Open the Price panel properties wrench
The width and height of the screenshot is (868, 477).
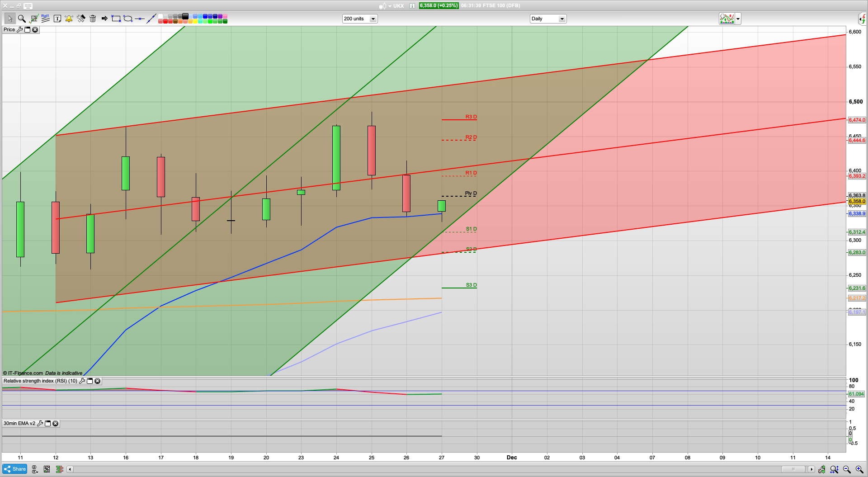tap(20, 29)
